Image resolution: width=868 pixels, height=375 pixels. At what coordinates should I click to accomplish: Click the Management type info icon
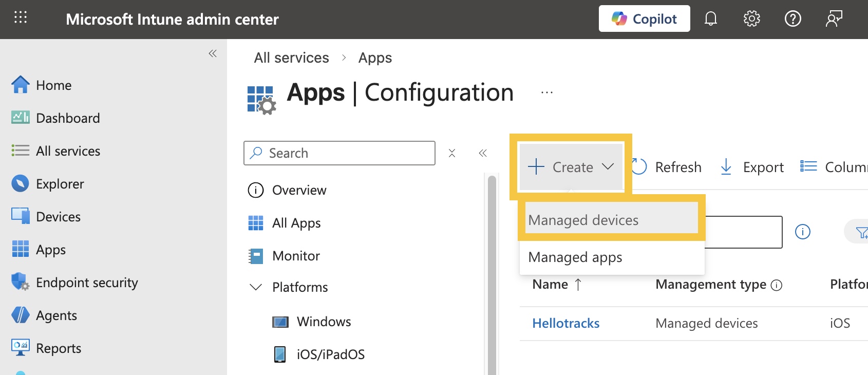[777, 285]
